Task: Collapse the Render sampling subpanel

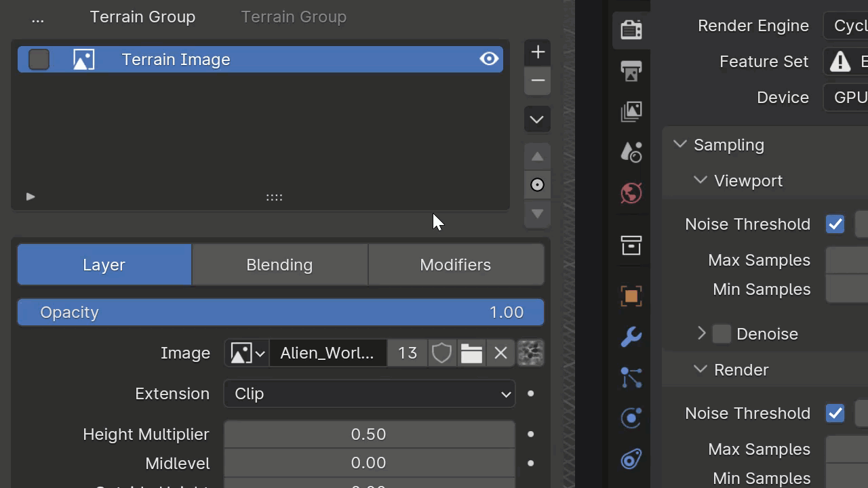Action: (x=701, y=369)
